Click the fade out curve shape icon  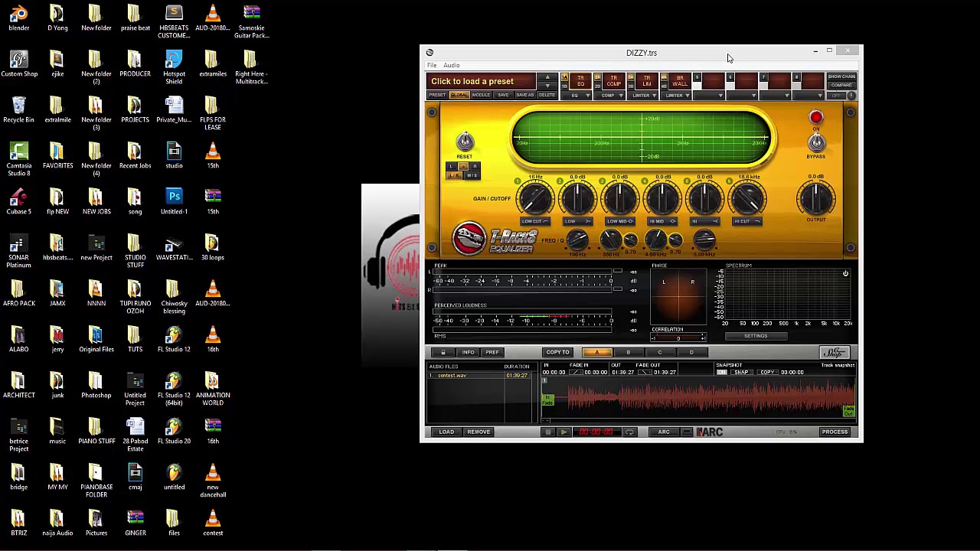point(645,372)
